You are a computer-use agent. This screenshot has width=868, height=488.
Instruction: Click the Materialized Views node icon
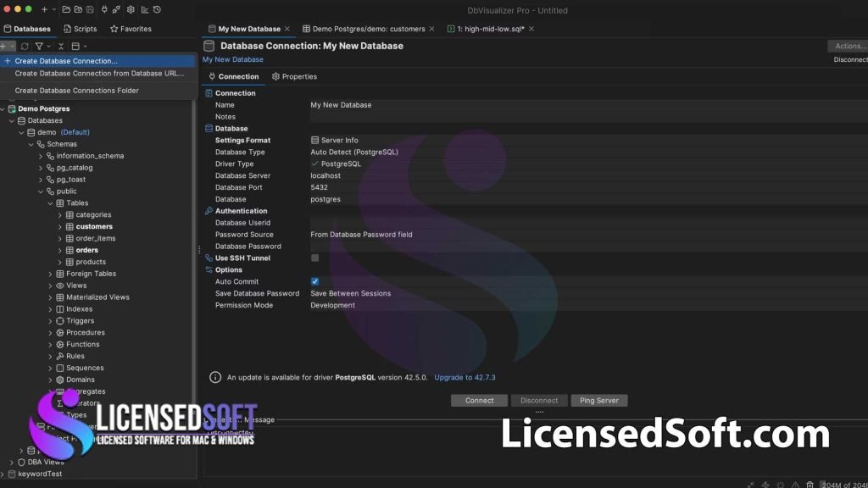[x=60, y=297]
